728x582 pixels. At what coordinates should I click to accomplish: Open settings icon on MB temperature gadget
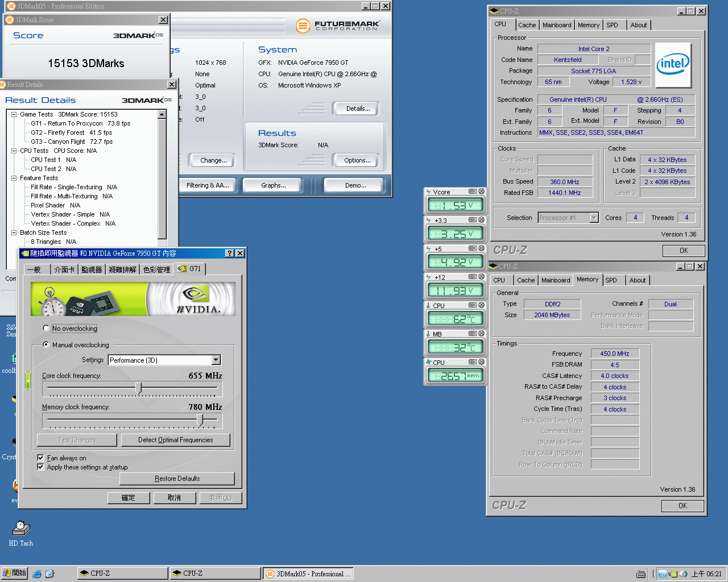point(473,334)
